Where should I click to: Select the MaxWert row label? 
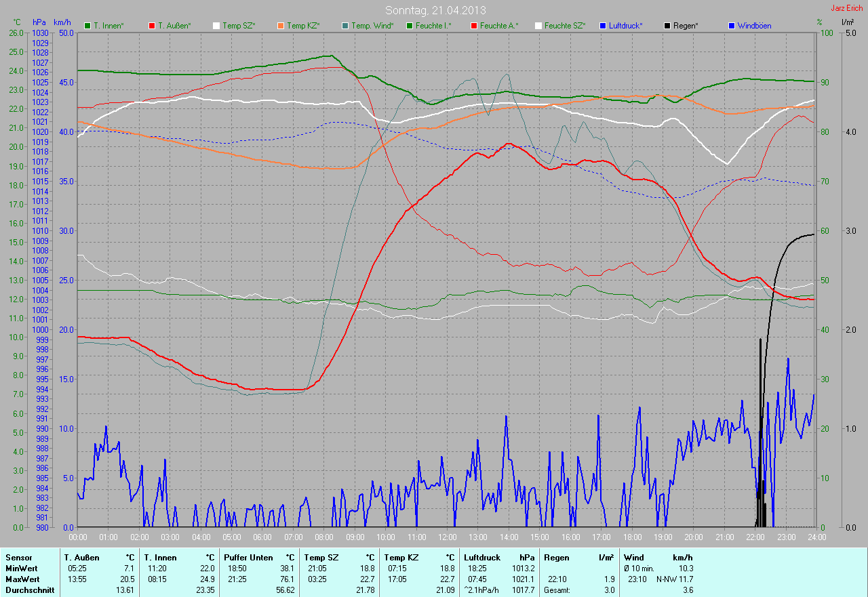point(22,579)
